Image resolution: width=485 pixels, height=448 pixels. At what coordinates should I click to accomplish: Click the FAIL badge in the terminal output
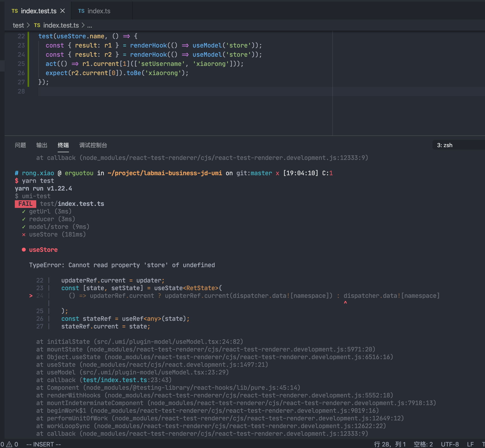(25, 204)
